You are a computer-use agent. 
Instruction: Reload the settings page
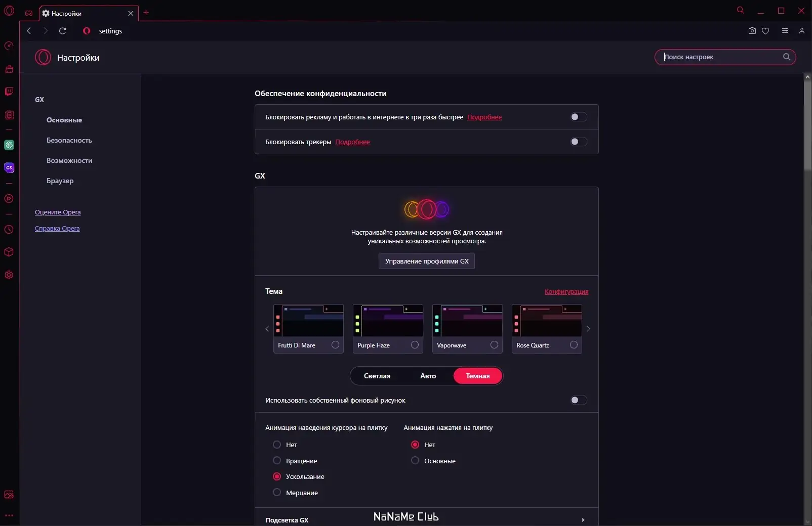click(x=63, y=31)
